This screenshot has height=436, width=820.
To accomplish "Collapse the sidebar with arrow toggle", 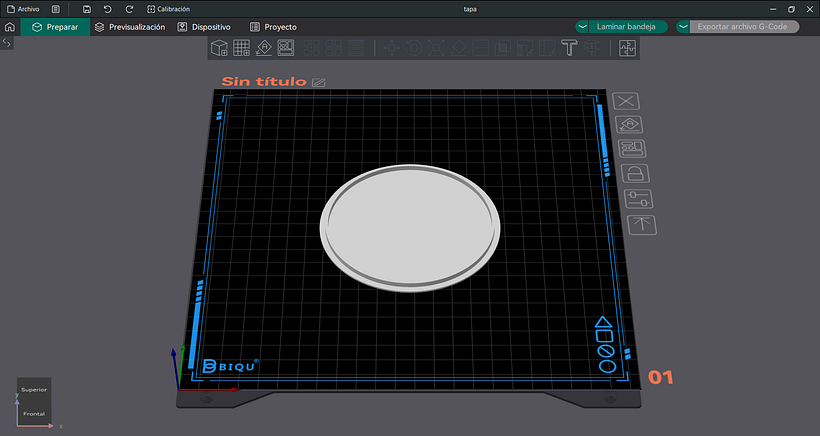I will [x=7, y=43].
